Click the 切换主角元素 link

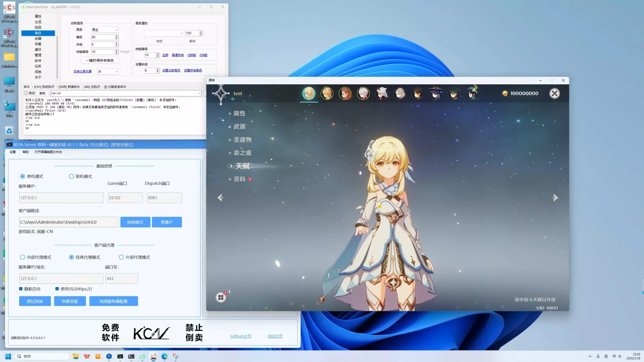[x=83, y=72]
